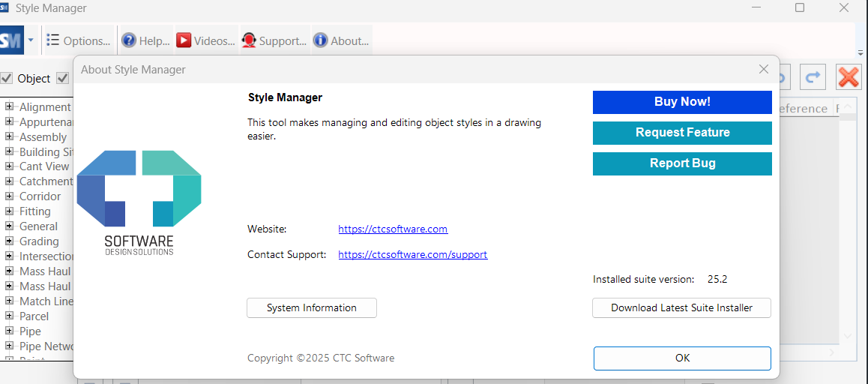Select Corridor in the tree
This screenshot has width=868, height=384.
[x=40, y=196]
